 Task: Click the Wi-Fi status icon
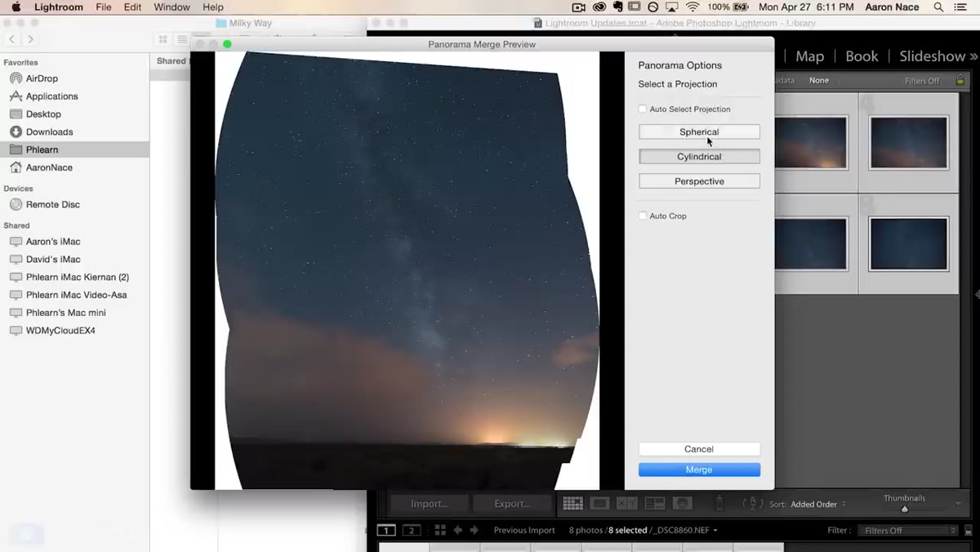click(693, 7)
